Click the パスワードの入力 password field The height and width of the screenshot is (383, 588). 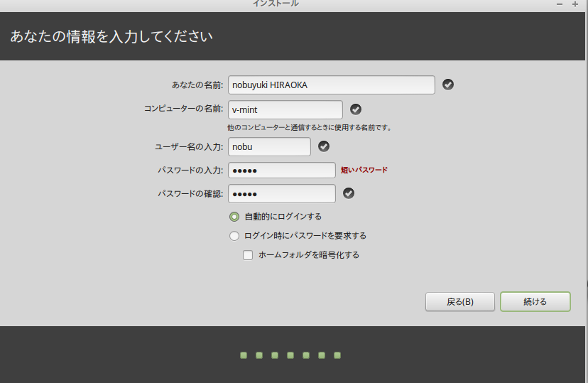281,171
